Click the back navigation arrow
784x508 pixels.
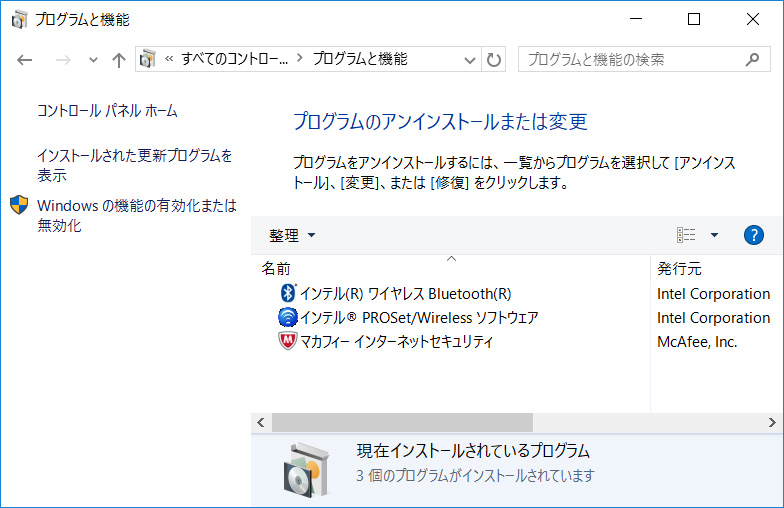[x=25, y=60]
